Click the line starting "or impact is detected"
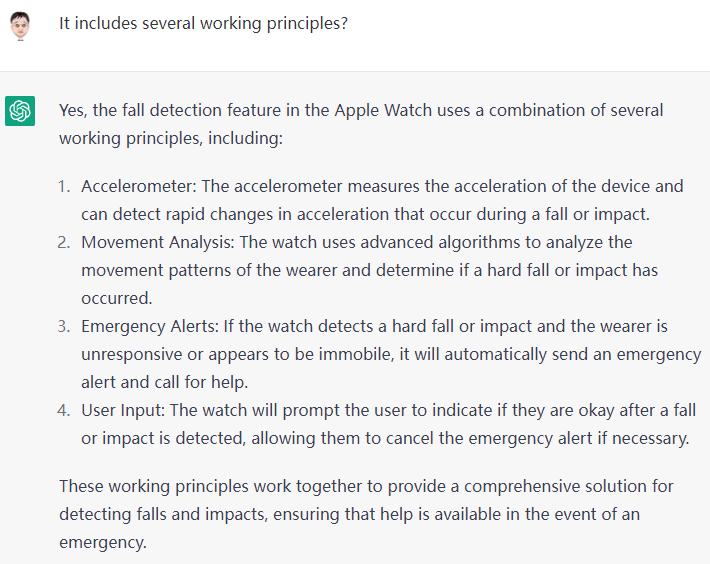The width and height of the screenshot is (710, 564). pos(385,438)
